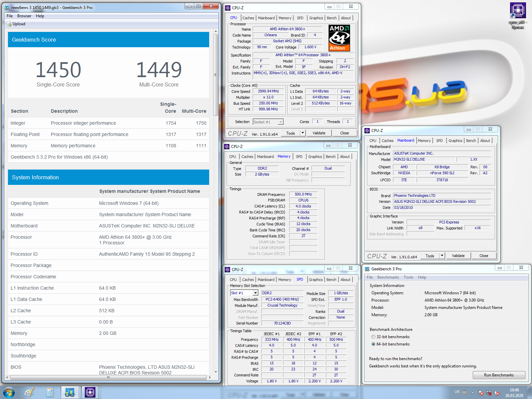
Task: Click the CPU-Z Memory window title icon
Action: 227,146
